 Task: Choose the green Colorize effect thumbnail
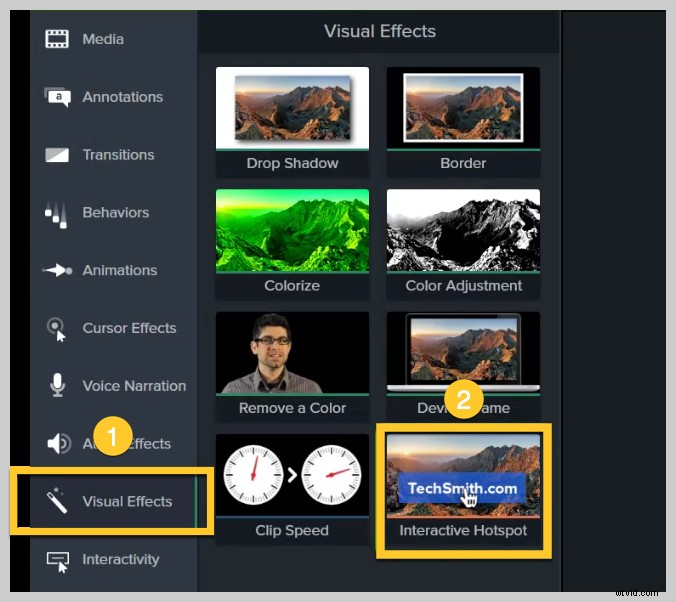[292, 230]
